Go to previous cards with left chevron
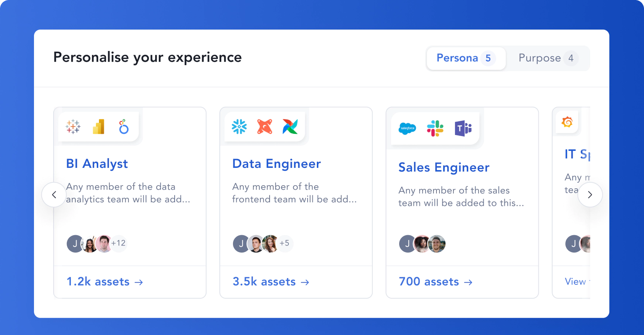This screenshot has width=644, height=335. [54, 194]
